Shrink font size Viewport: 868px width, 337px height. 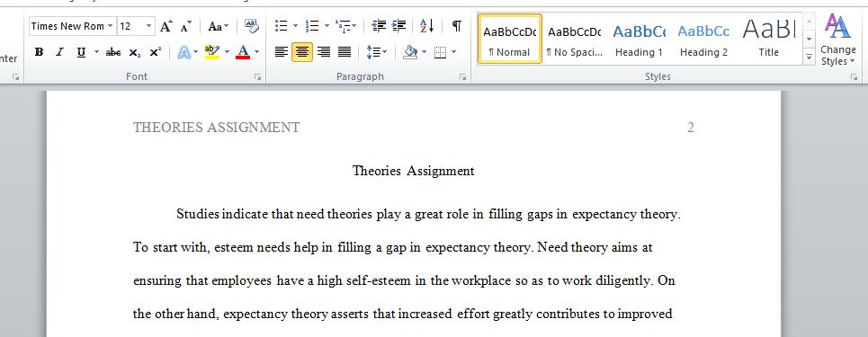186,26
